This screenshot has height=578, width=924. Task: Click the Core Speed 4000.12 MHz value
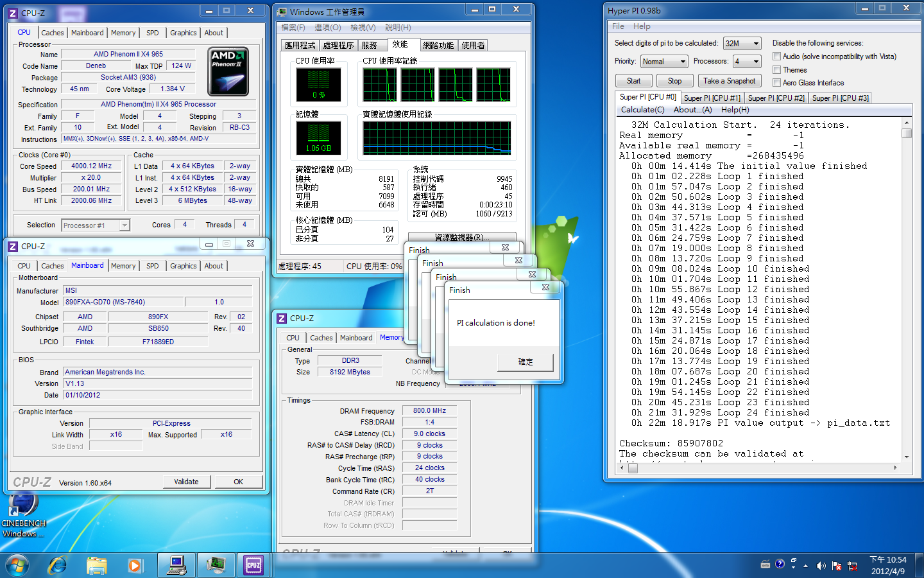91,166
